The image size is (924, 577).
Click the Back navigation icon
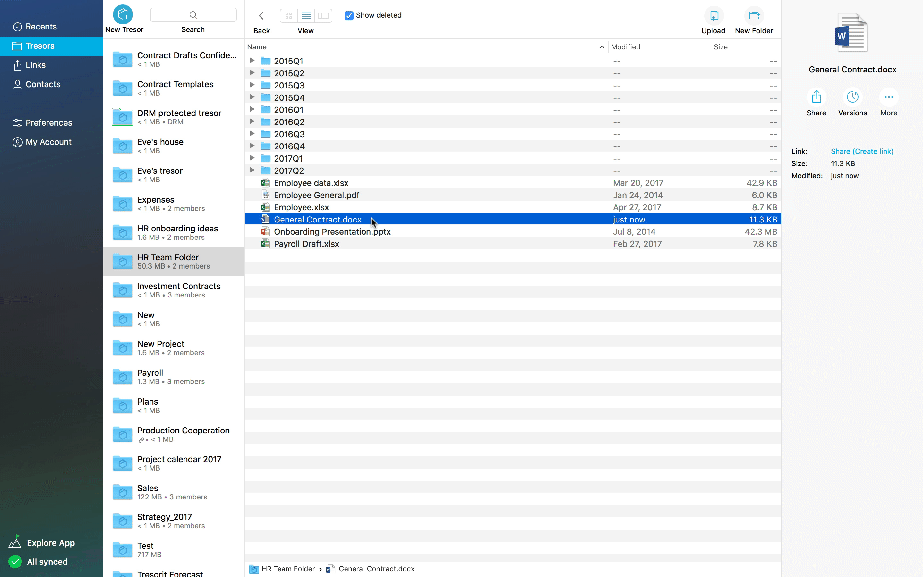coord(261,15)
